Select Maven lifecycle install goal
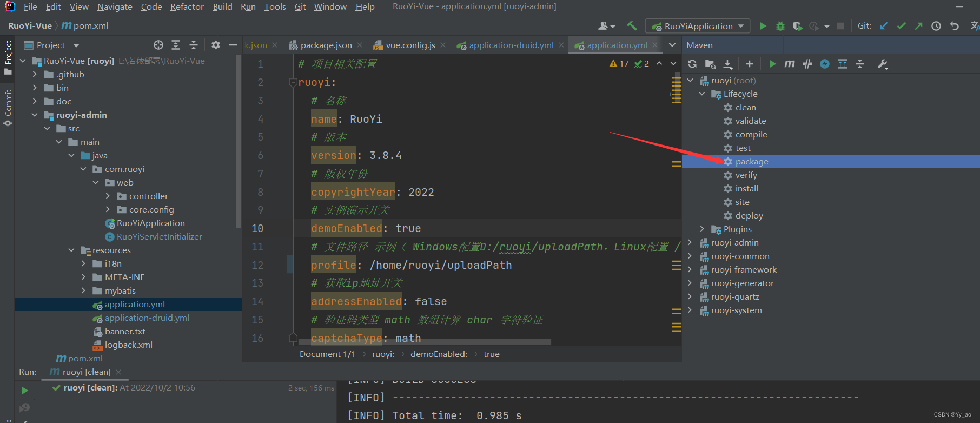The image size is (980, 423). (746, 188)
